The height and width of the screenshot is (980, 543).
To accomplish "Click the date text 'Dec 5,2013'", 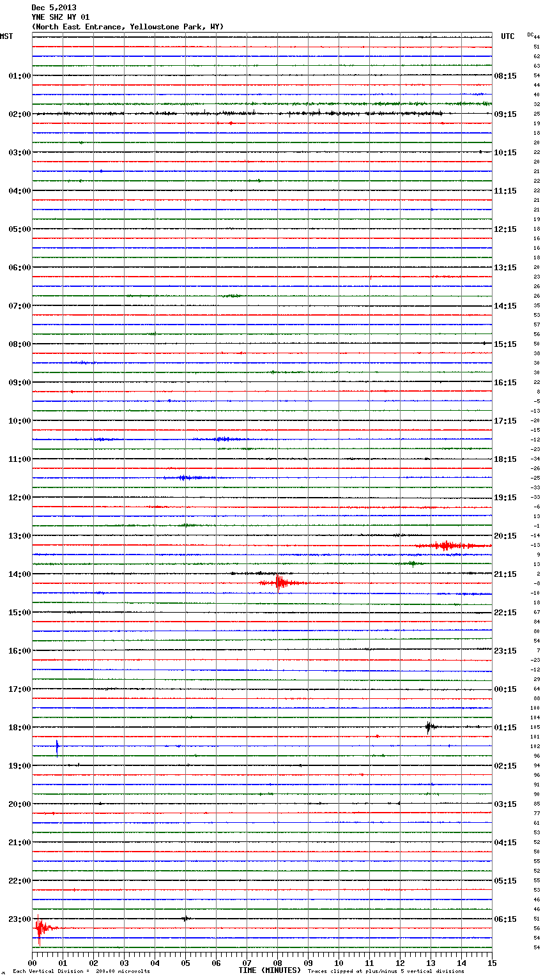I will (x=54, y=8).
